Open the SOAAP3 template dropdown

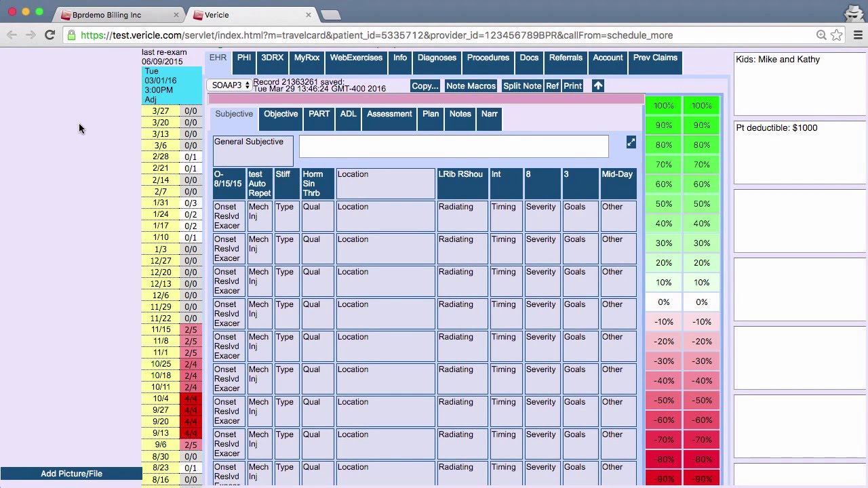(230, 85)
